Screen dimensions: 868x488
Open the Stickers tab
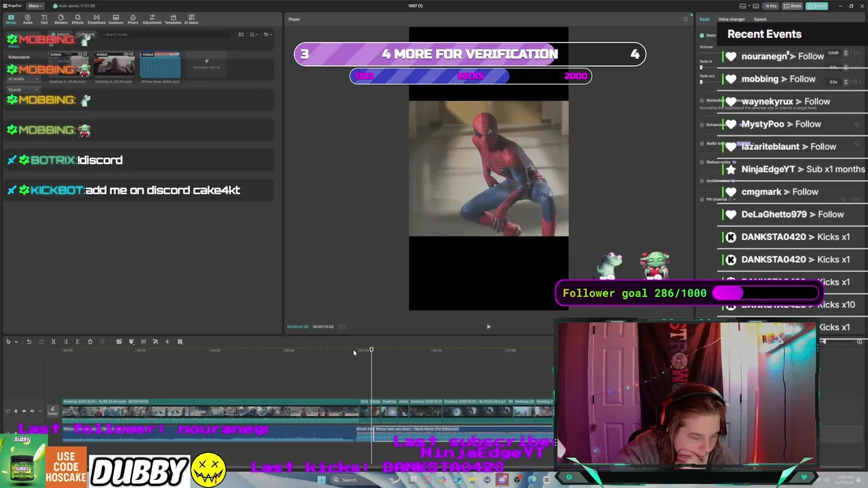tap(61, 19)
